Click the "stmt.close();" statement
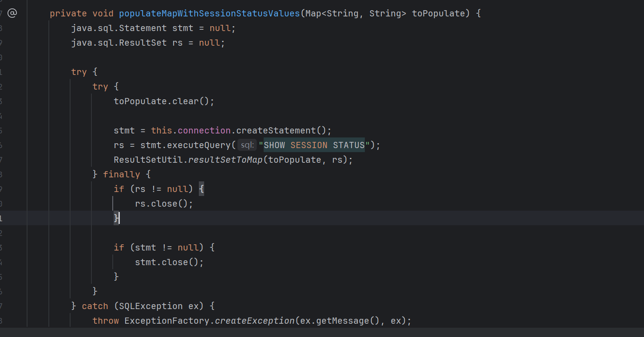Viewport: 644px width, 337px height. point(170,262)
